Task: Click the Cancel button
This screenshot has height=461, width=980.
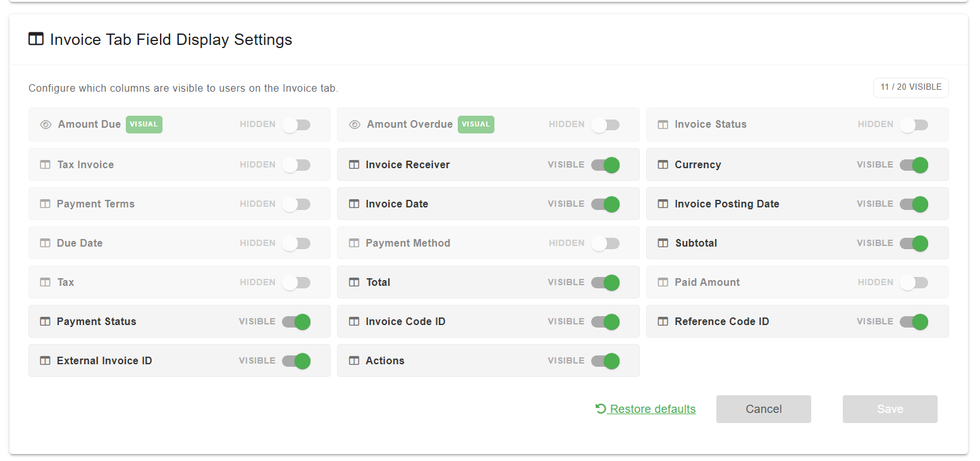Action: (x=764, y=409)
